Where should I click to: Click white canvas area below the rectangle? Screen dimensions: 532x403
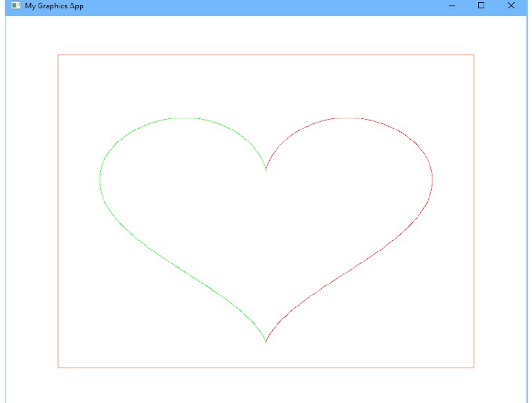(266, 385)
